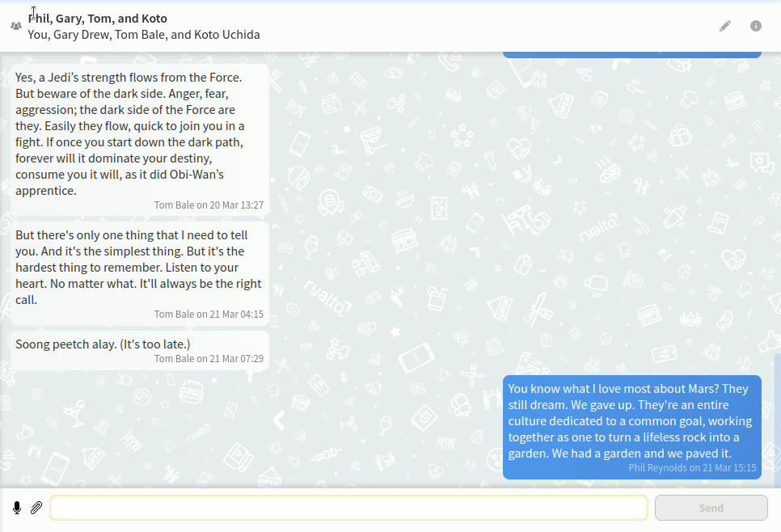Click inside the message input field
The height and width of the screenshot is (532, 781).
point(348,507)
